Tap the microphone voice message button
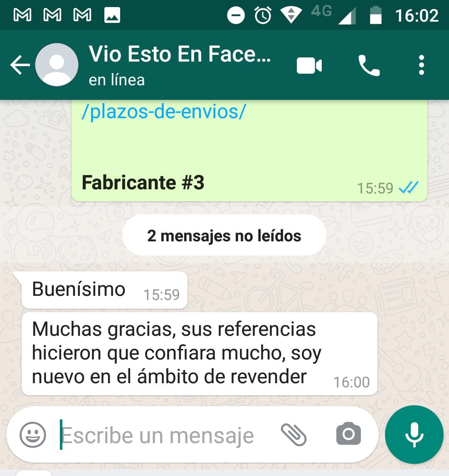 pyautogui.click(x=414, y=434)
